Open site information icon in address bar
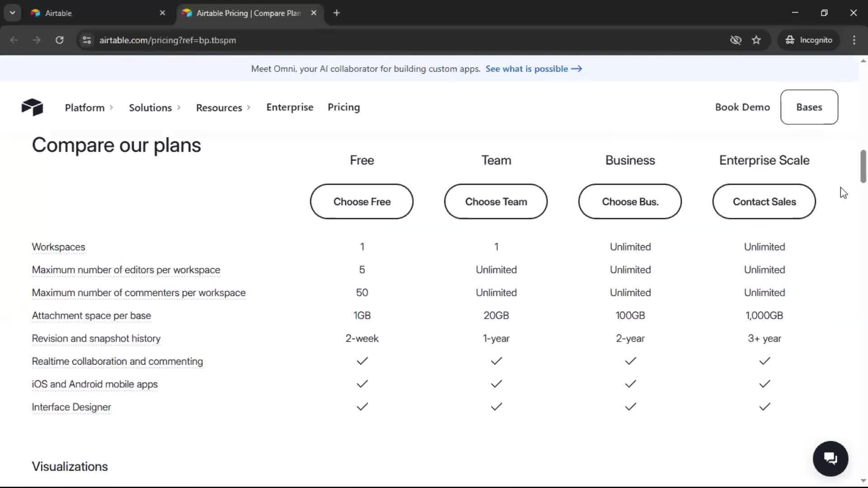 coord(87,40)
